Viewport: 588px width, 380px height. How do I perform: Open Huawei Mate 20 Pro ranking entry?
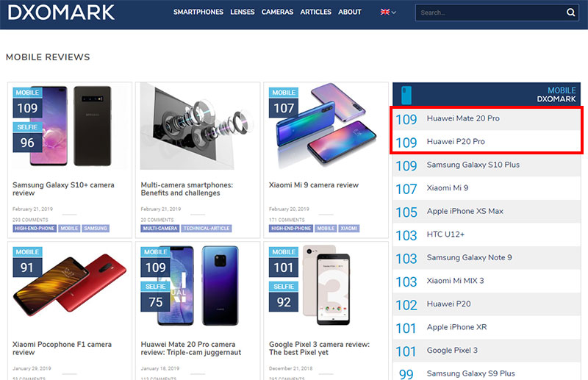[487, 118]
